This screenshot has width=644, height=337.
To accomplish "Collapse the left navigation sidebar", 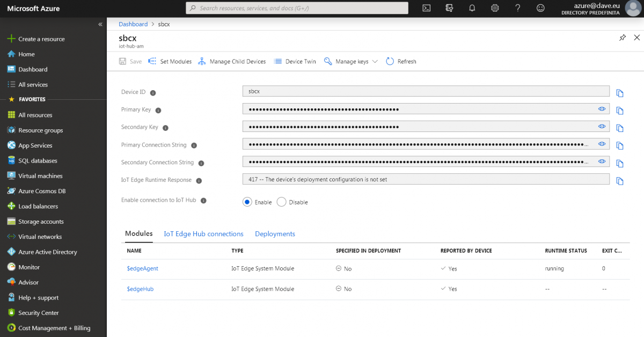I will 100,24.
